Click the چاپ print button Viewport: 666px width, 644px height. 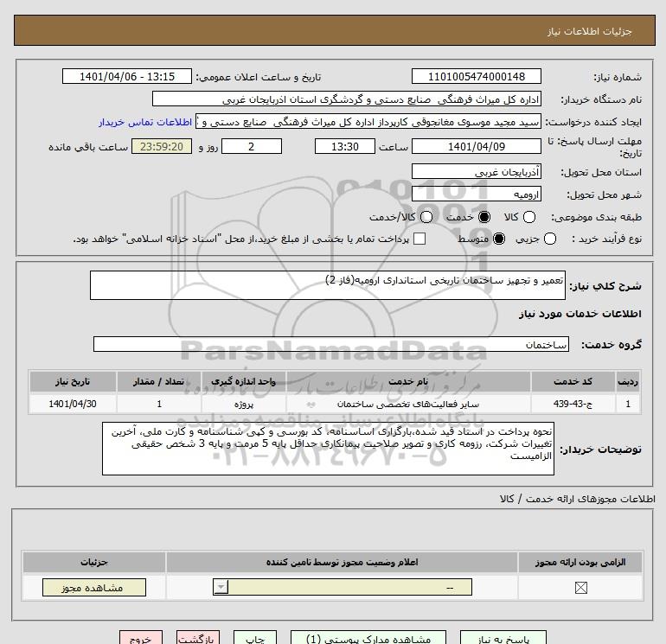(255, 638)
